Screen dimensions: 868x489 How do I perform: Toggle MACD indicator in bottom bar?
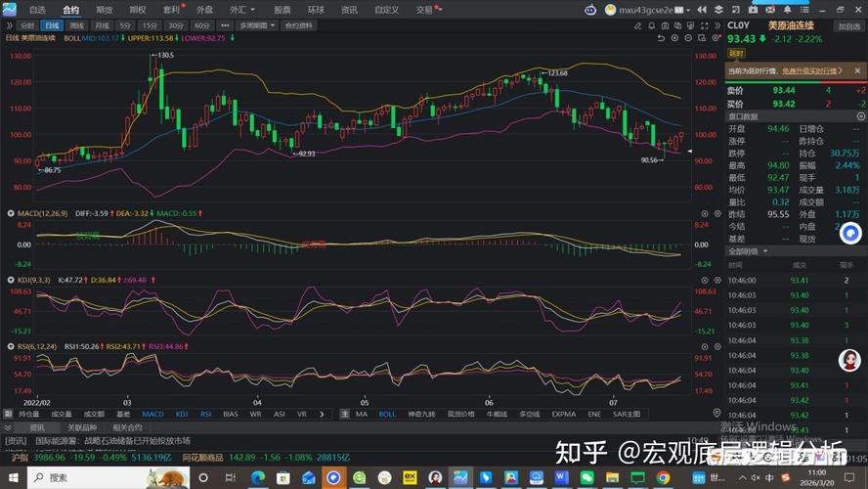152,414
